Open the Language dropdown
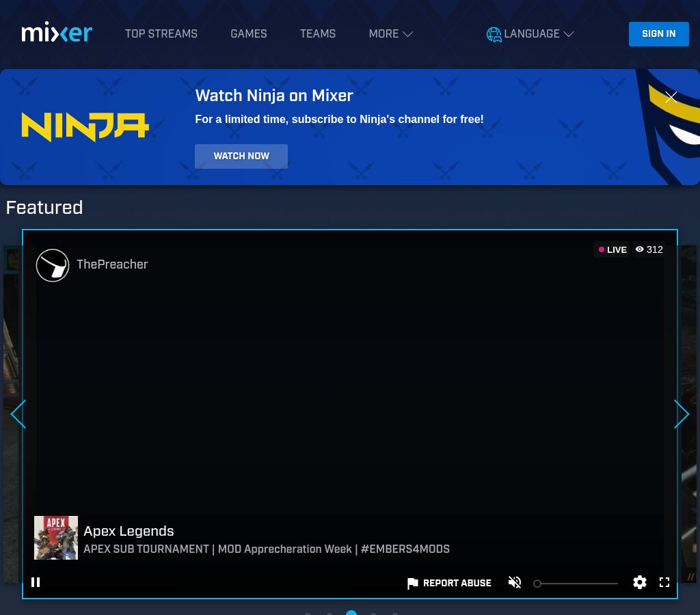This screenshot has width=700, height=615. (x=530, y=34)
